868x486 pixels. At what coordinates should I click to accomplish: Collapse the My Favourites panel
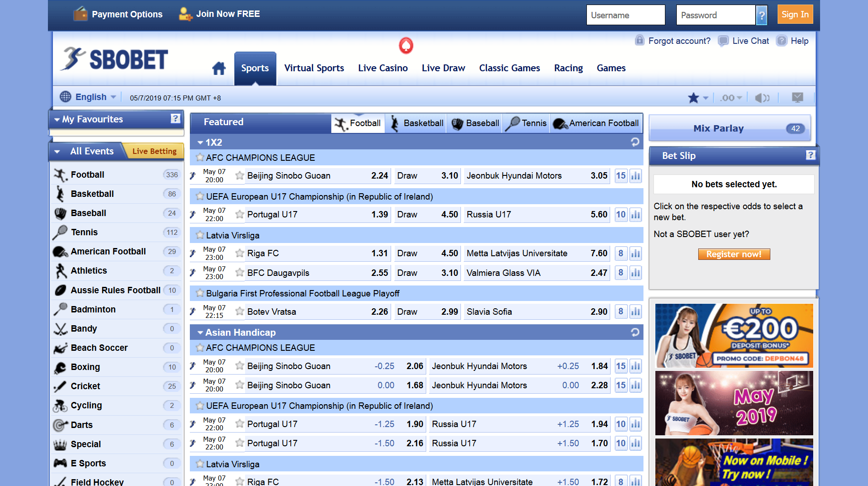tap(57, 120)
